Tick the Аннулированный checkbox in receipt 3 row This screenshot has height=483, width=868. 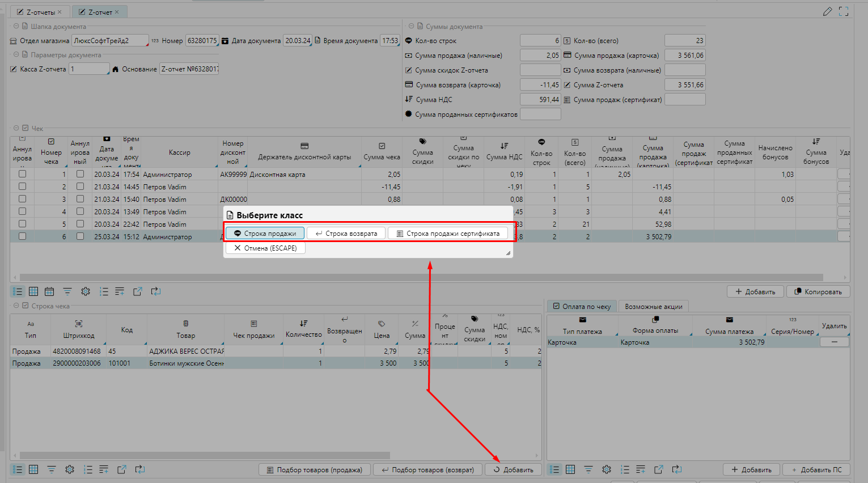point(80,199)
